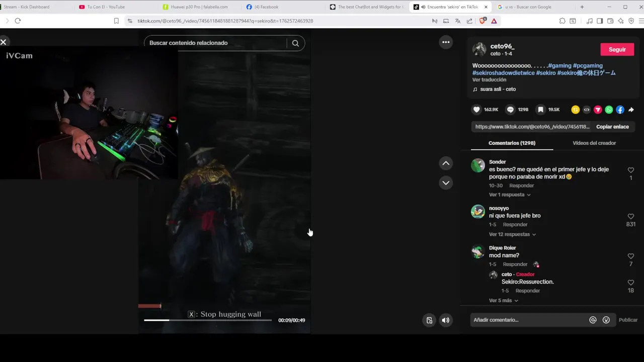Click the search magnifier in related content bar
The height and width of the screenshot is (362, 644).
pos(295,43)
